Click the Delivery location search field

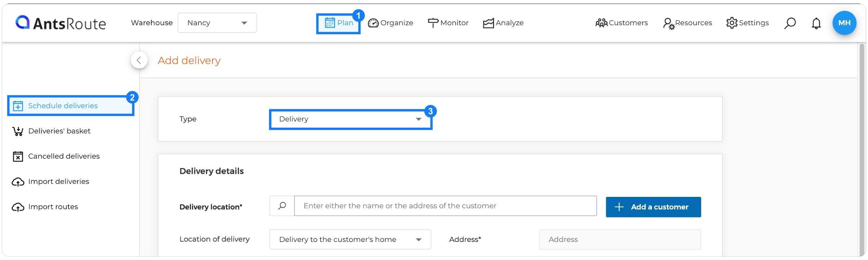pyautogui.click(x=446, y=206)
